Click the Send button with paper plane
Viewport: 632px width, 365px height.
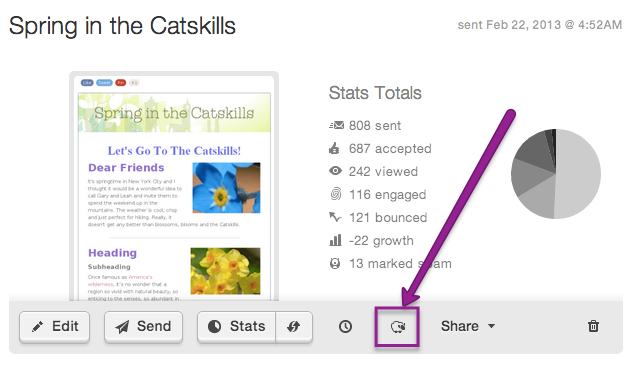point(143,327)
